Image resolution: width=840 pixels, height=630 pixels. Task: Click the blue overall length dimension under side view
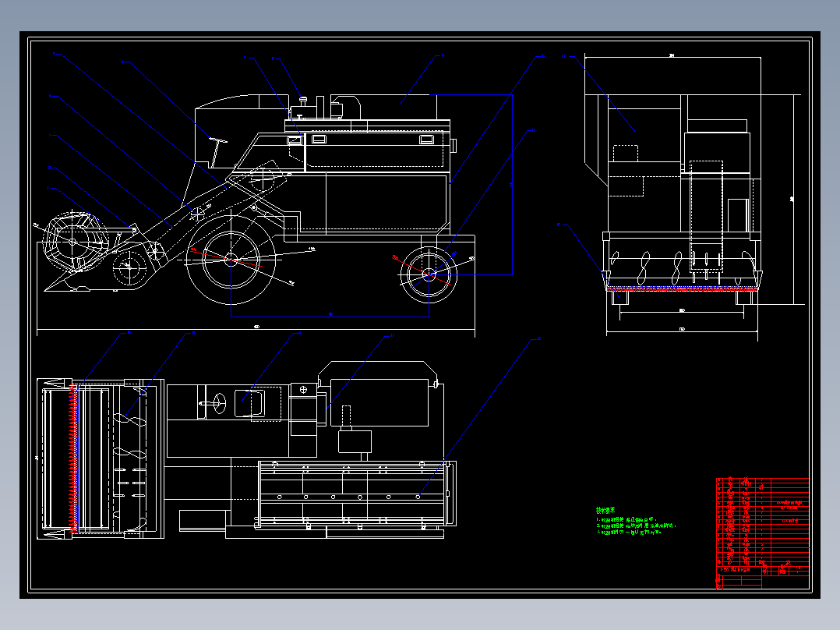[x=330, y=316]
